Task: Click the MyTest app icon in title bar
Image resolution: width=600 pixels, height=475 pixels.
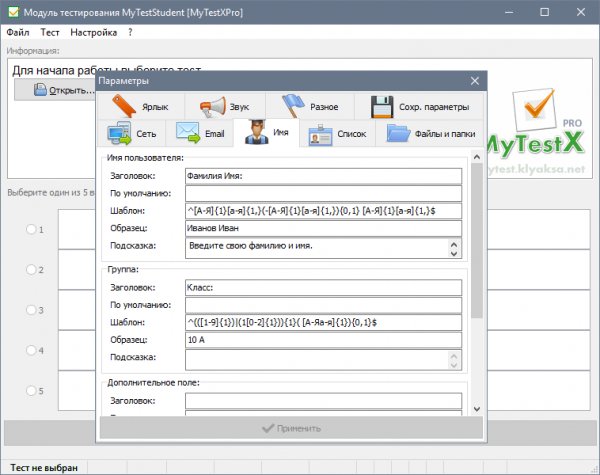Action: pos(13,12)
